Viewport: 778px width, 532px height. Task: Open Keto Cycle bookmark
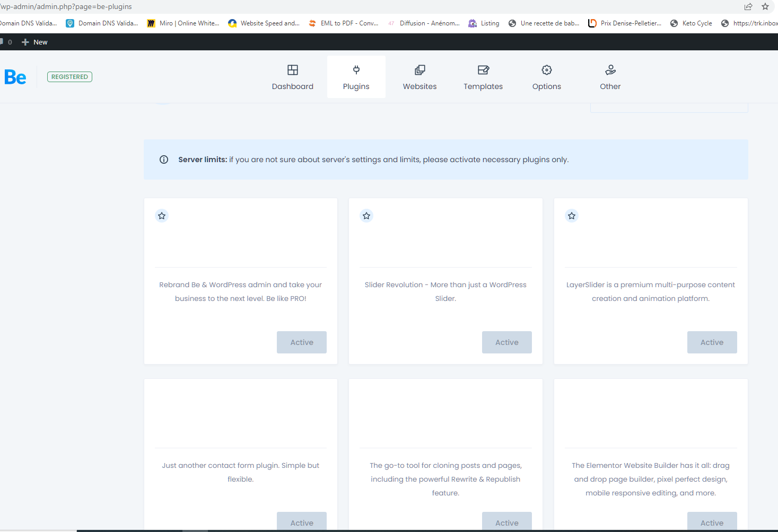point(691,23)
